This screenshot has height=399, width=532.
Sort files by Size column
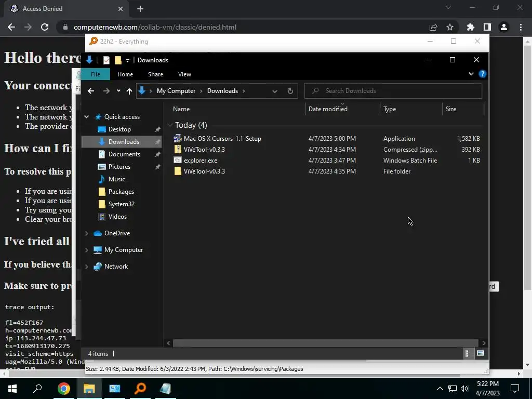(x=450, y=109)
